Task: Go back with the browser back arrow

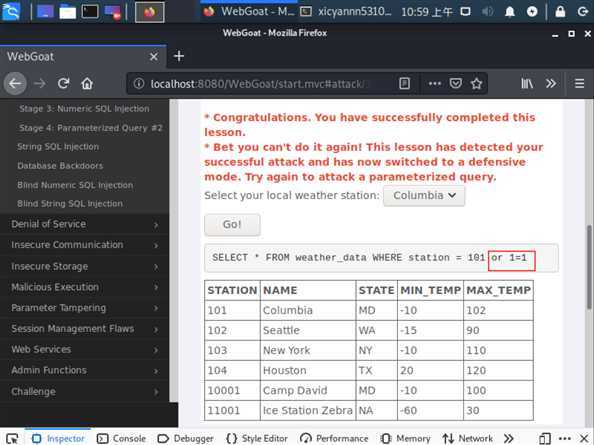Action: pos(15,83)
